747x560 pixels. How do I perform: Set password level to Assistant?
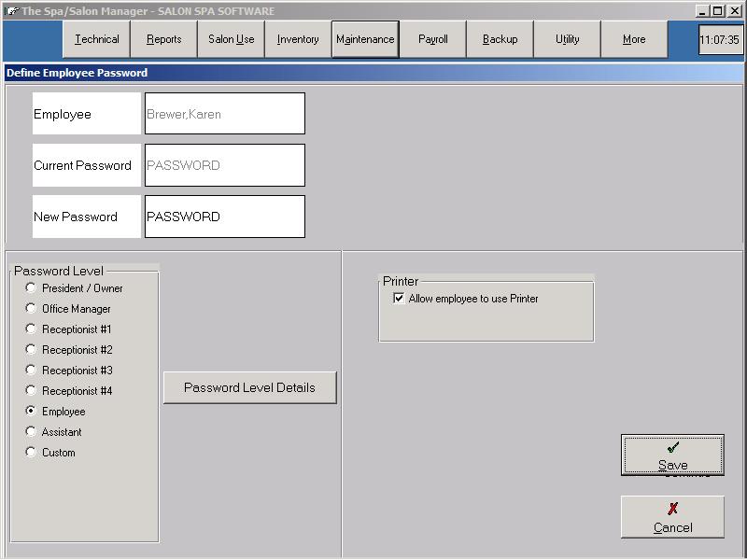tap(31, 432)
